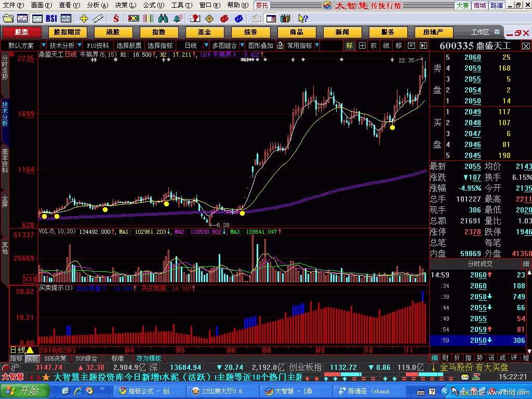The width and height of the screenshot is (532, 399).
Task: Open the JJ比赛大厅 taskbar window
Action: [x=223, y=391]
